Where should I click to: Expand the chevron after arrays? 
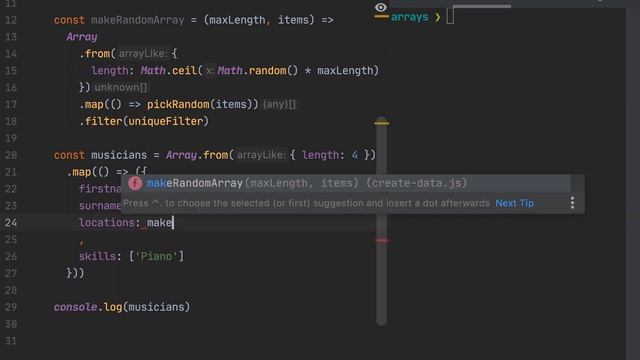438,18
